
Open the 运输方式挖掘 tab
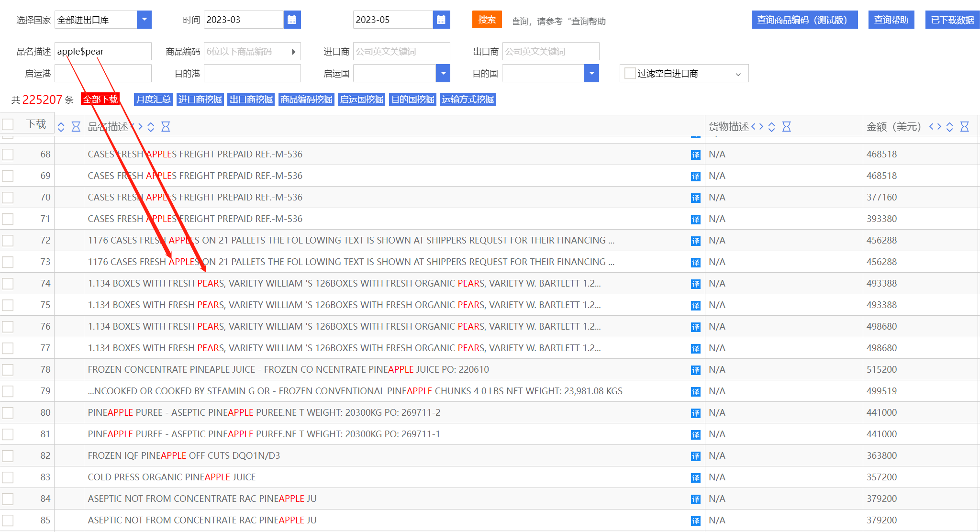click(468, 100)
